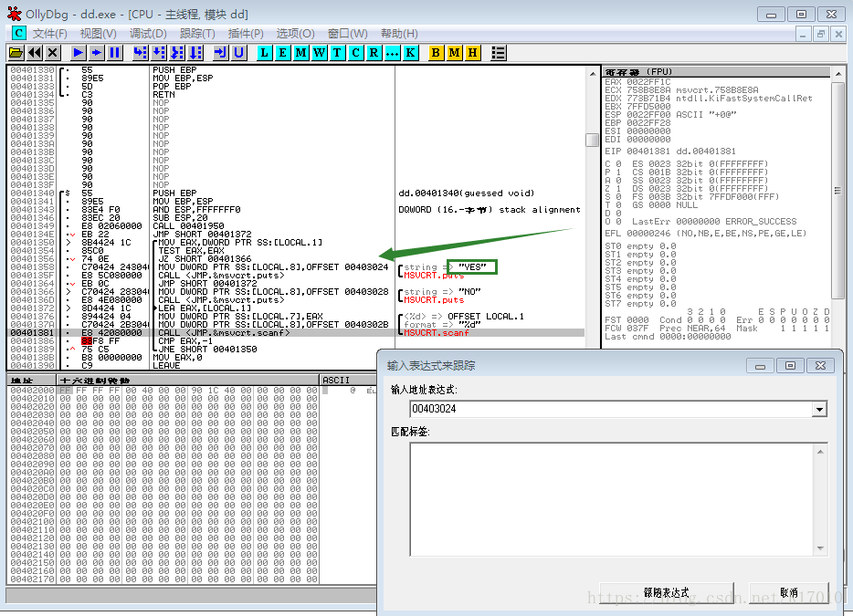Open the 跟踪(T) menu
The image size is (853, 616).
click(x=197, y=34)
